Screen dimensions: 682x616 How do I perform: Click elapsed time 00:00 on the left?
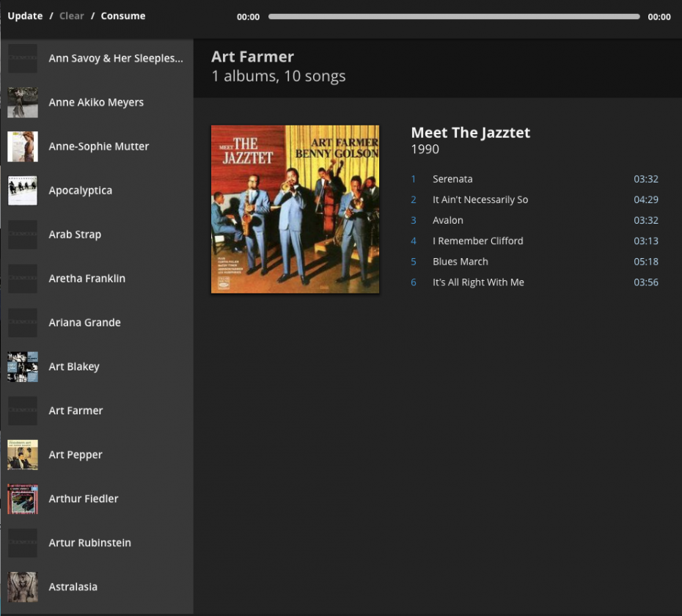pos(248,17)
